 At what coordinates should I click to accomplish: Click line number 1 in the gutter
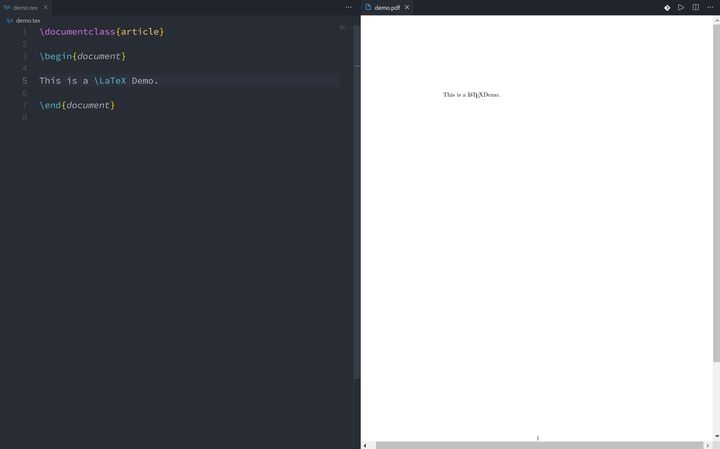tap(24, 32)
